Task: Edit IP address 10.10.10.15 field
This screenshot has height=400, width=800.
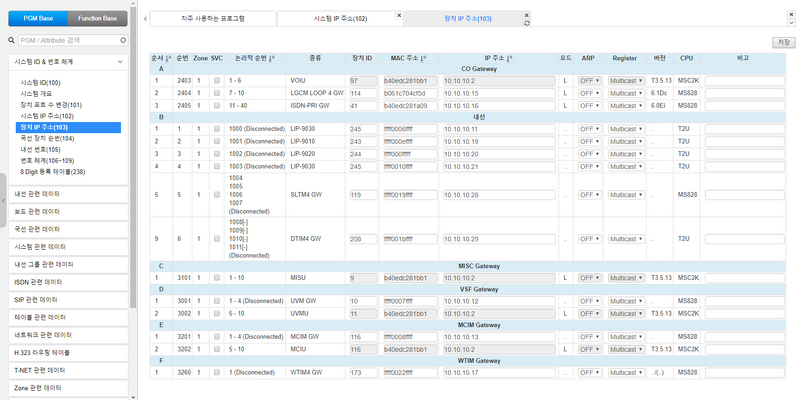Action: click(499, 93)
